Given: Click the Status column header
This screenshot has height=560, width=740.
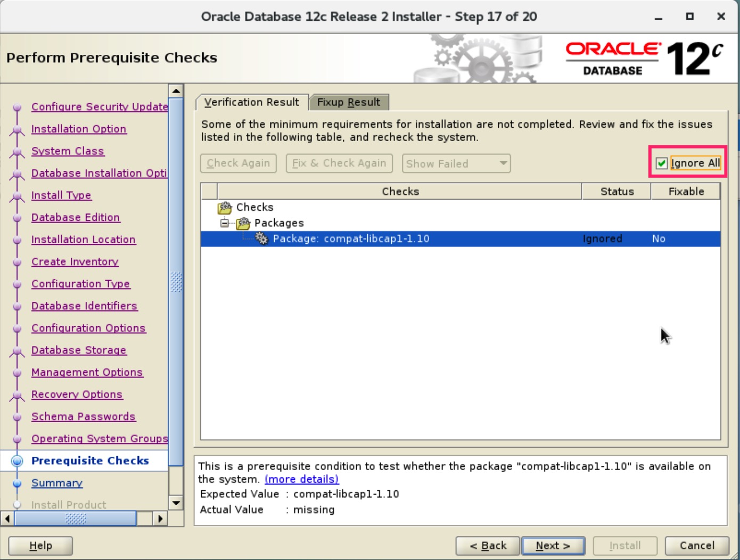Looking at the screenshot, I should [616, 192].
